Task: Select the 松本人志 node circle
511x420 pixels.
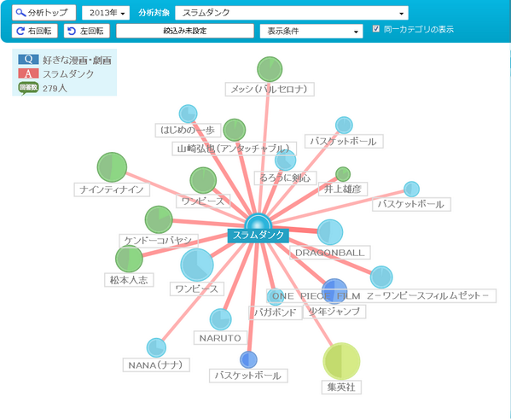Action: point(129,259)
